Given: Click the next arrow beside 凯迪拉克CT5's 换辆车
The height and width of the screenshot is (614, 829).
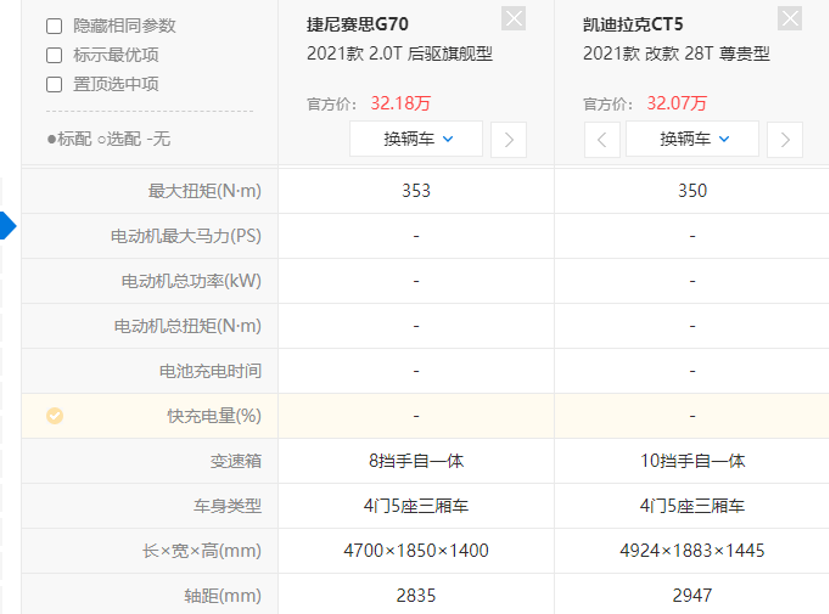Looking at the screenshot, I should [x=785, y=140].
